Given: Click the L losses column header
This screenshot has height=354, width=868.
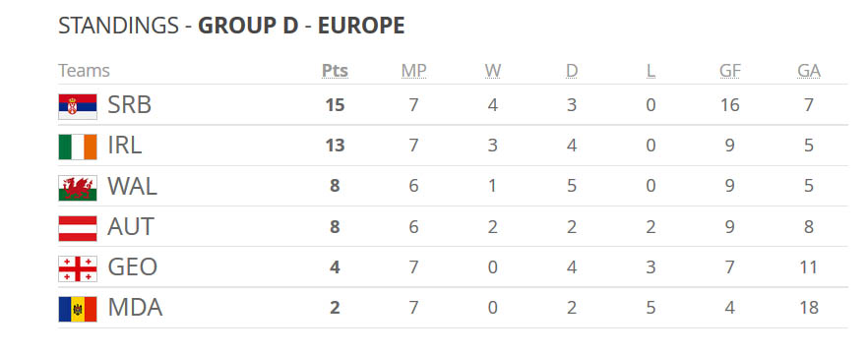Looking at the screenshot, I should pyautogui.click(x=651, y=71).
